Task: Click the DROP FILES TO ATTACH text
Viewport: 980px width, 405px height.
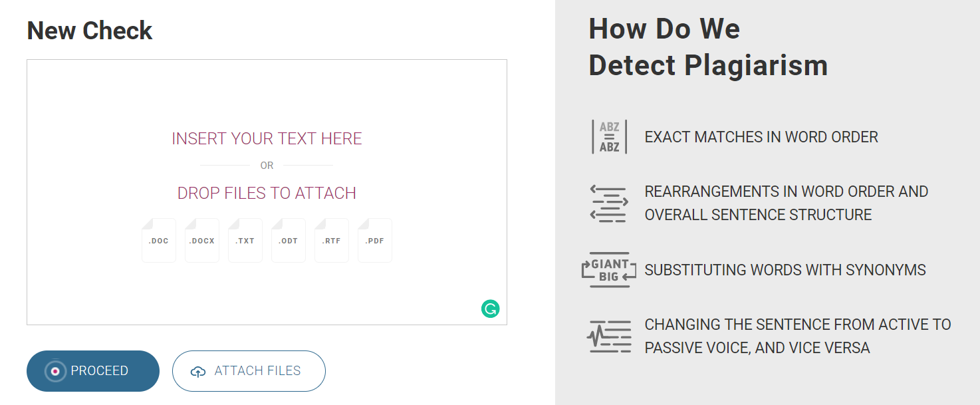Action: pyautogui.click(x=267, y=193)
